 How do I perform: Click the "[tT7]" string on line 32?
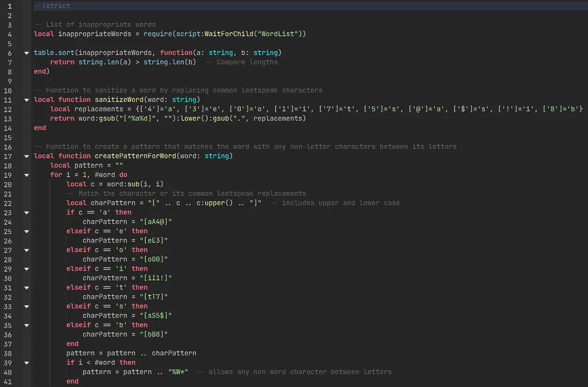click(153, 297)
